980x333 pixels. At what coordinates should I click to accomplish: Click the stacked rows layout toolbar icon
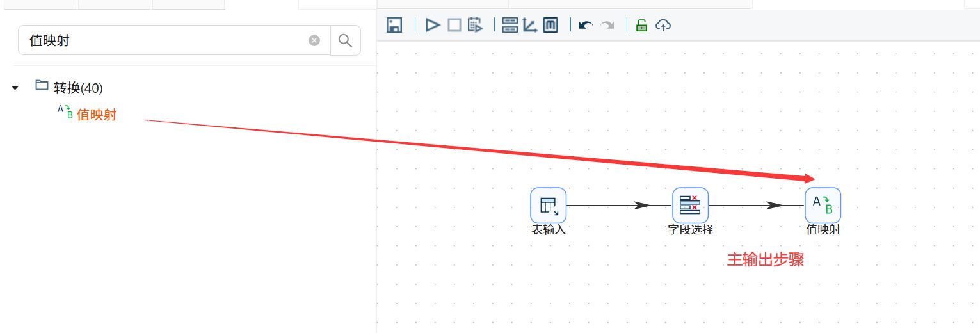pyautogui.click(x=510, y=26)
